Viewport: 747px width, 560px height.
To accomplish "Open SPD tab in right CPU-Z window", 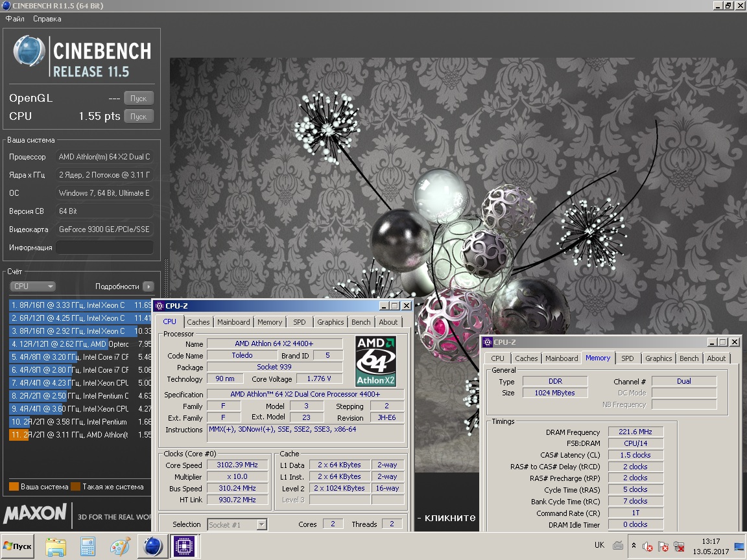I will point(628,358).
